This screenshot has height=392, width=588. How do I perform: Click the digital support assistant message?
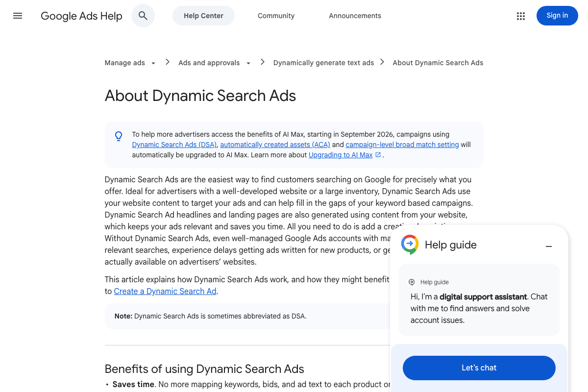click(479, 308)
